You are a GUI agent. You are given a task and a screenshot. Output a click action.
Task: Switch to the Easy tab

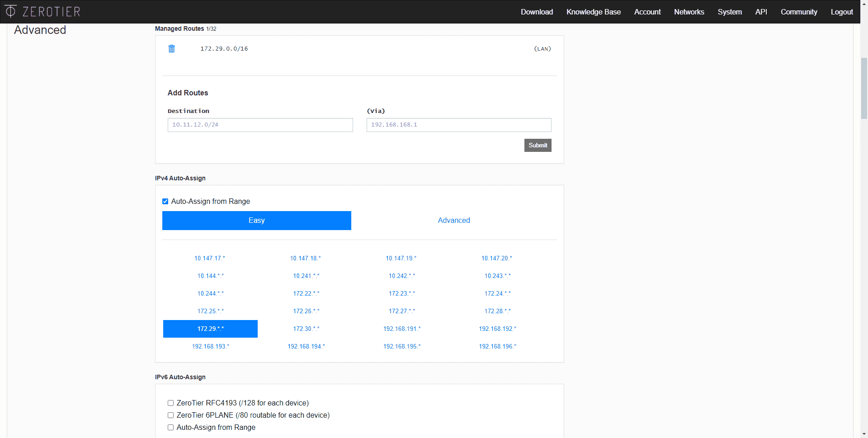click(256, 221)
